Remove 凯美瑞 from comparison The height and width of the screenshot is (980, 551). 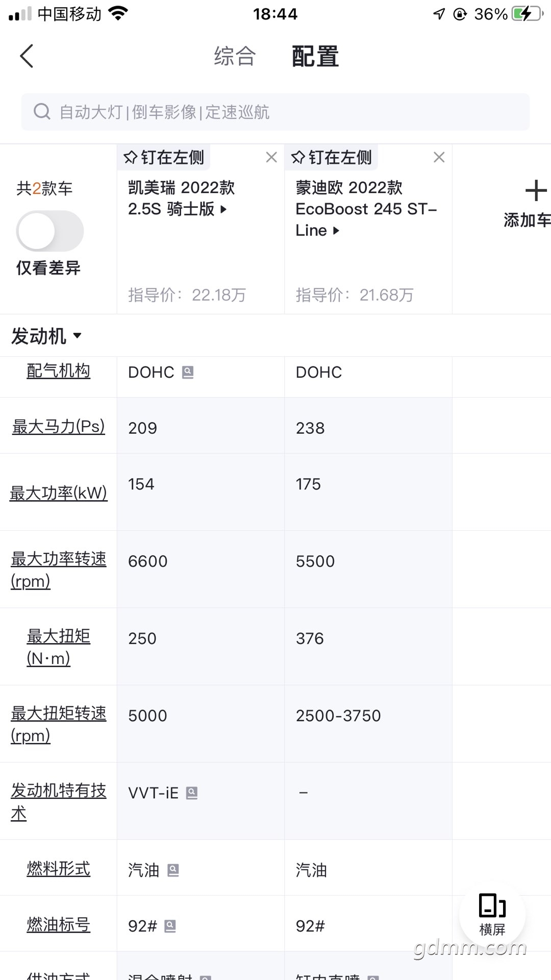tap(271, 157)
